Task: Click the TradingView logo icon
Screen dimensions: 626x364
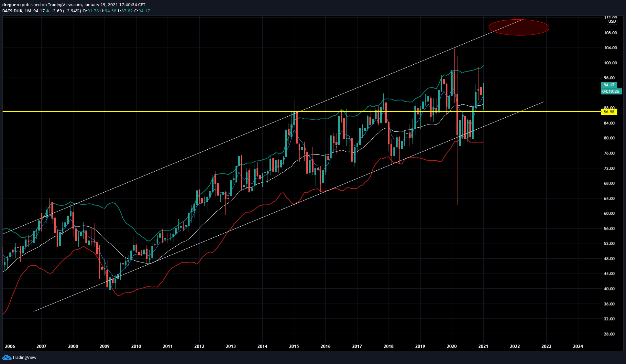Action: [7, 357]
